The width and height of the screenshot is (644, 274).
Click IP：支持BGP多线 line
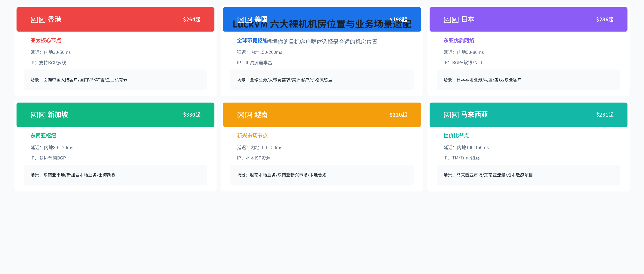click(48, 63)
